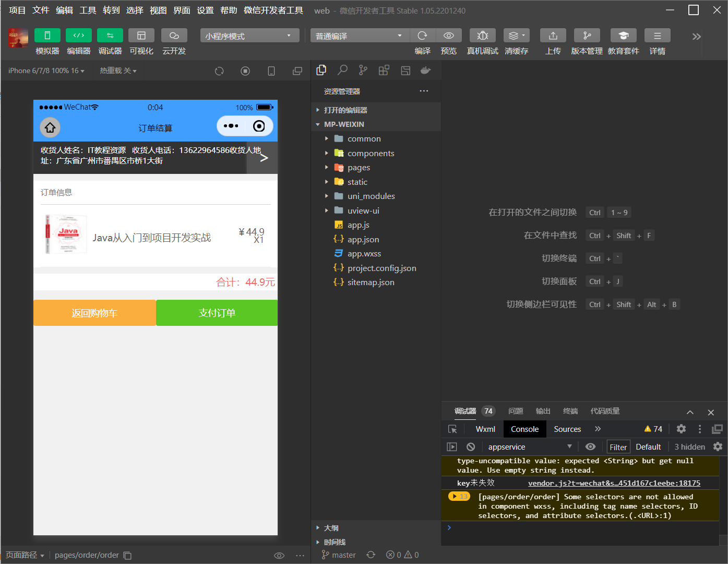
Task: Open the device model dropdown iPhone 6/7/8
Action: pos(46,70)
